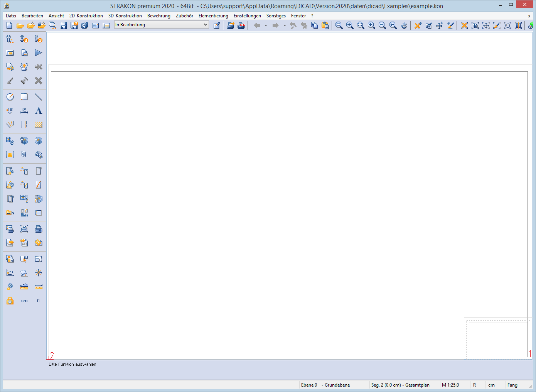Click the circle tool icon

10,97
